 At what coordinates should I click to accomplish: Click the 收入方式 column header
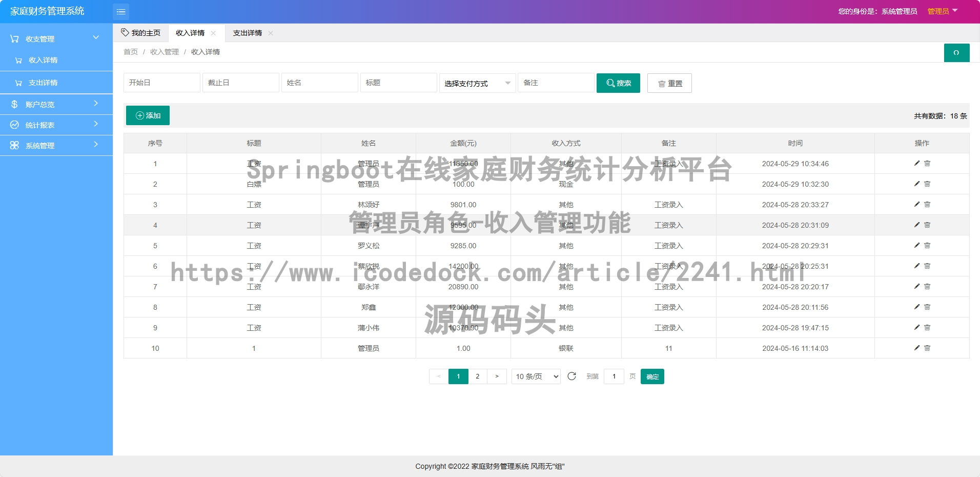point(566,143)
